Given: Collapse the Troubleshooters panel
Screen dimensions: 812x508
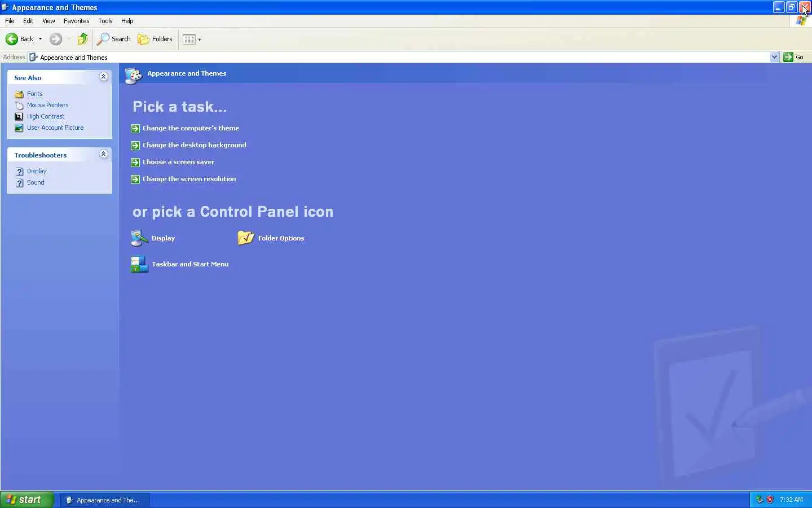Looking at the screenshot, I should 103,154.
